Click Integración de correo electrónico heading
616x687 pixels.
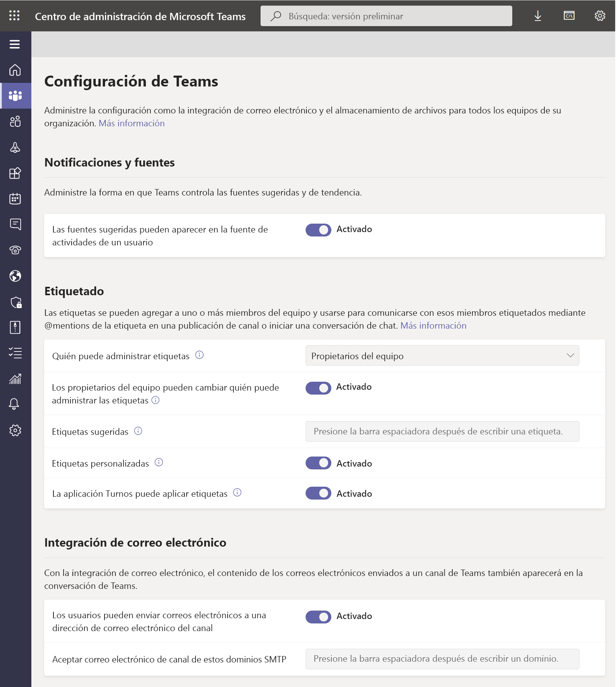[135, 543]
